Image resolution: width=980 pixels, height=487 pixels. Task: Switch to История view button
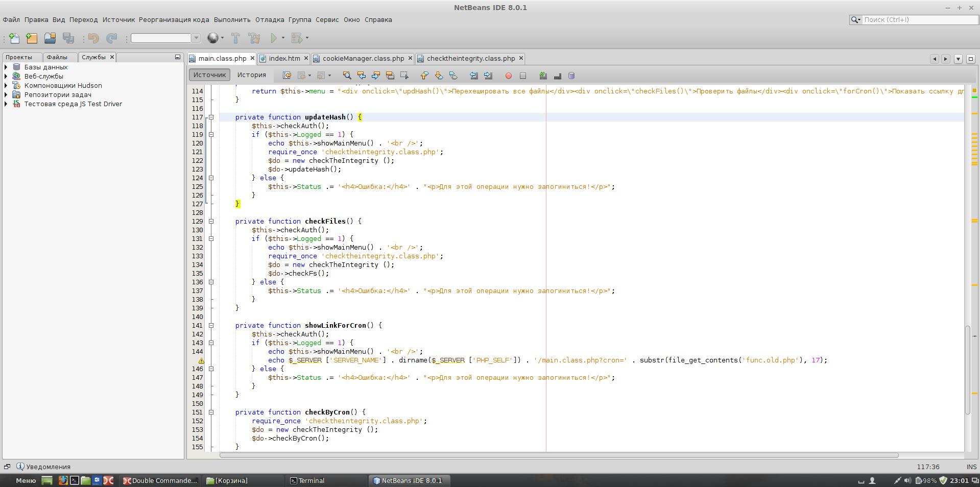(251, 75)
